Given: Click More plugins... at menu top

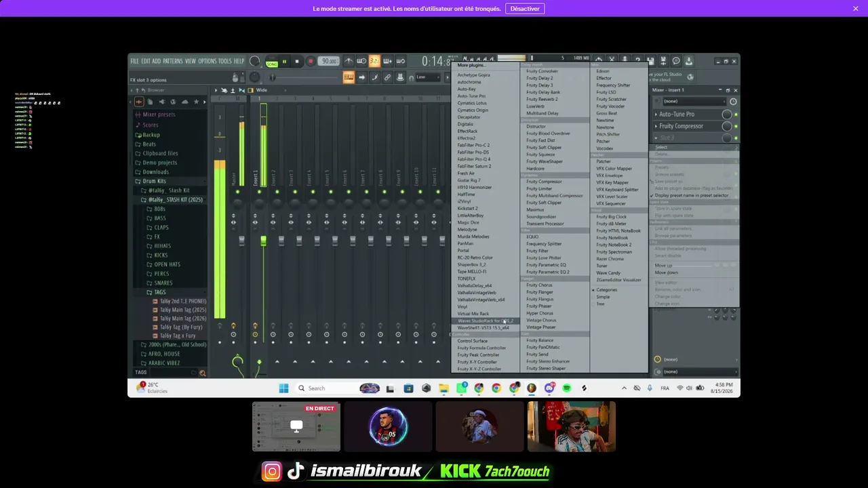Looking at the screenshot, I should pos(471,66).
